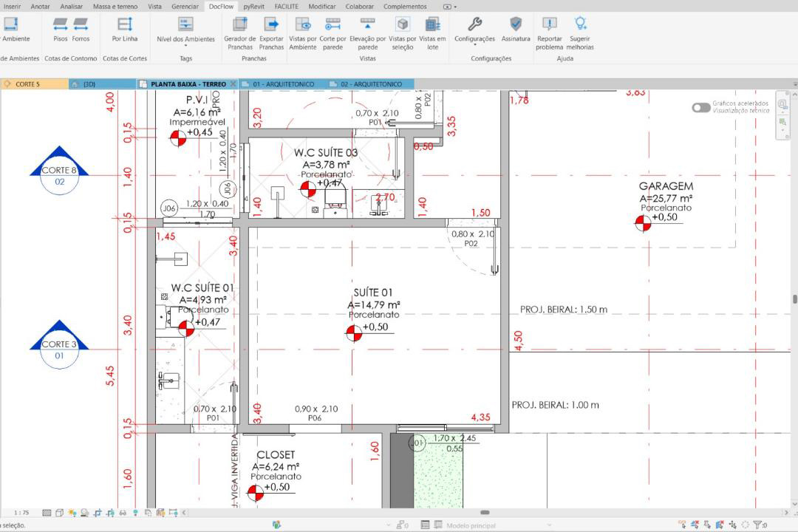
Task: Start Elevação por parede tool
Action: [x=367, y=33]
